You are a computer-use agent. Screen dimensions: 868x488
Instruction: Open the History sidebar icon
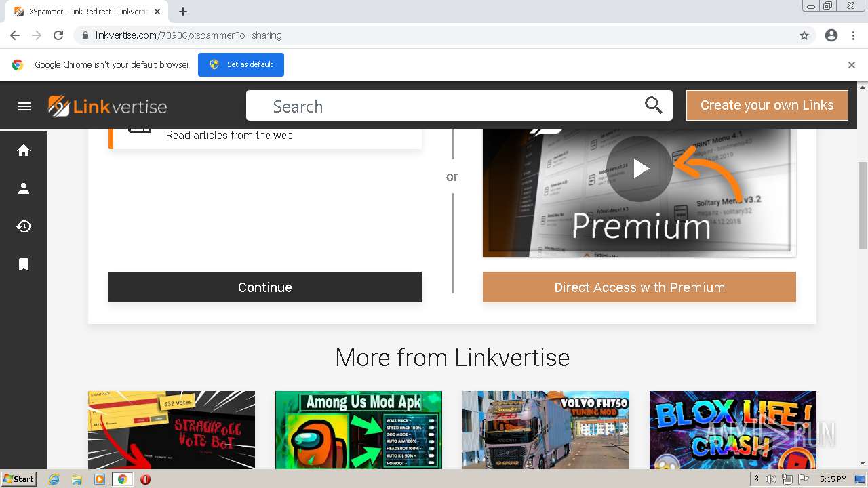click(24, 226)
